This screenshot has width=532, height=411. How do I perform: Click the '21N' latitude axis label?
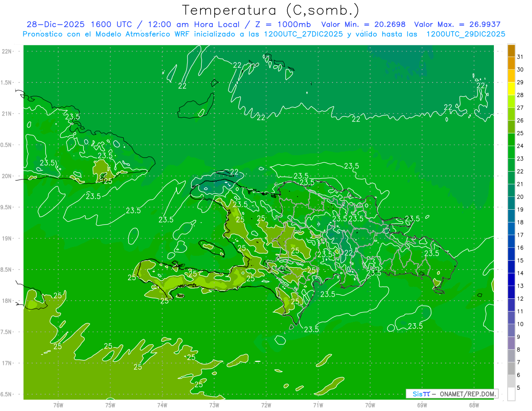(x=7, y=114)
